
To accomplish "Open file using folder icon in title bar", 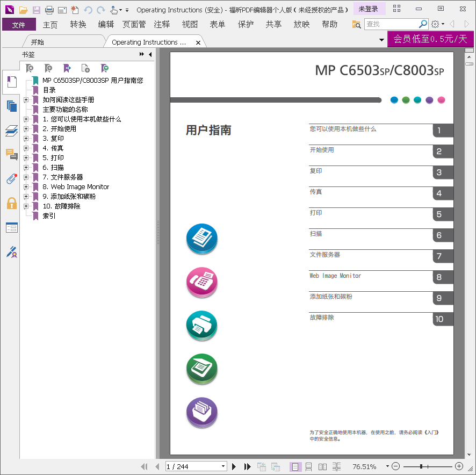I will pyautogui.click(x=24, y=10).
